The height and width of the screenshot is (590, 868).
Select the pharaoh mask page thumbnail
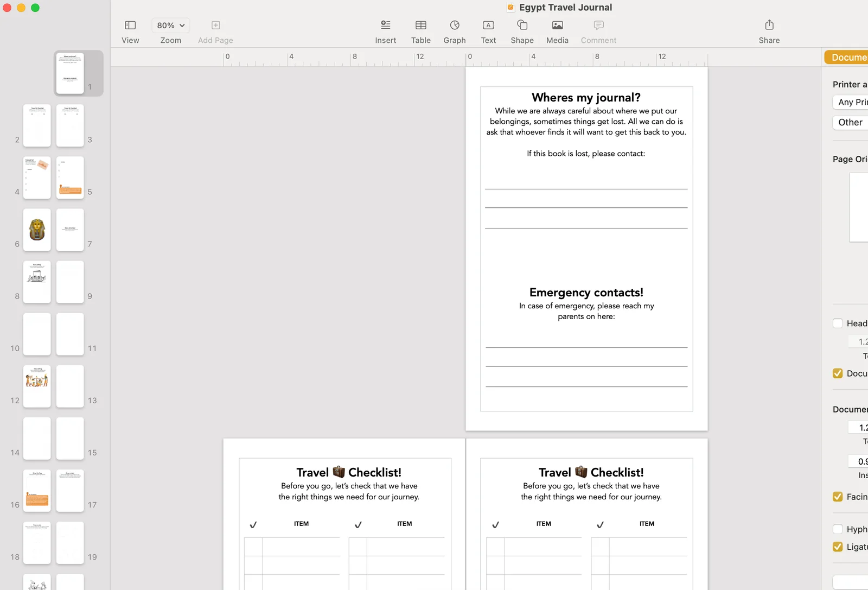pos(36,230)
